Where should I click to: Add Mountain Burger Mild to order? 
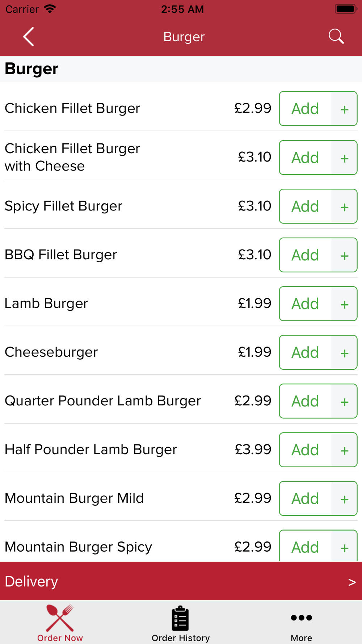point(305,498)
